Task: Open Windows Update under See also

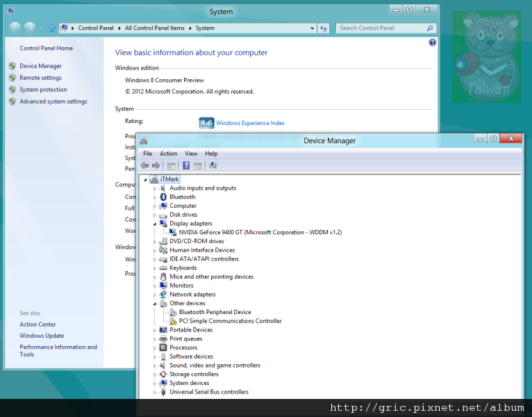Action: [42, 336]
